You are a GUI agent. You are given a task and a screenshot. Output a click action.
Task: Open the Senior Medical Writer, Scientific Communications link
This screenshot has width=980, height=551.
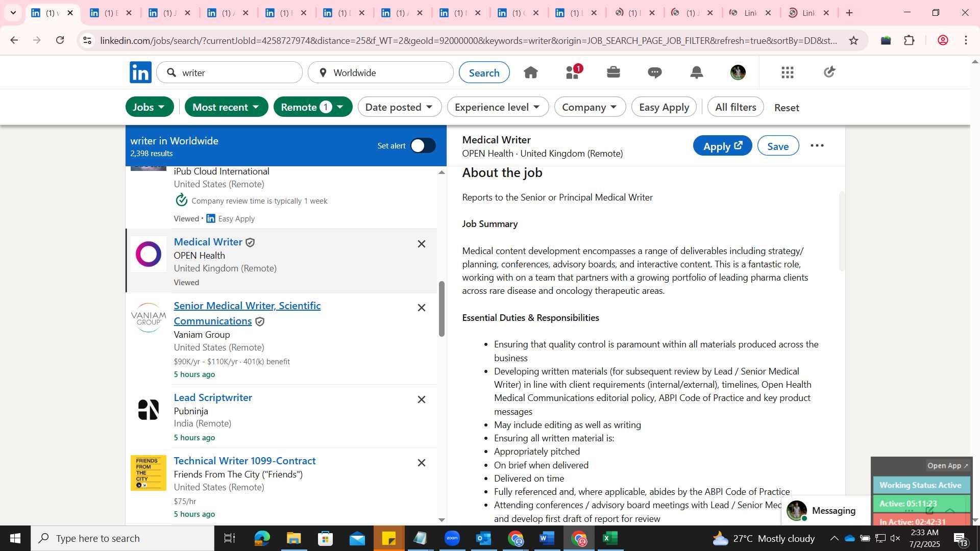[x=247, y=313]
